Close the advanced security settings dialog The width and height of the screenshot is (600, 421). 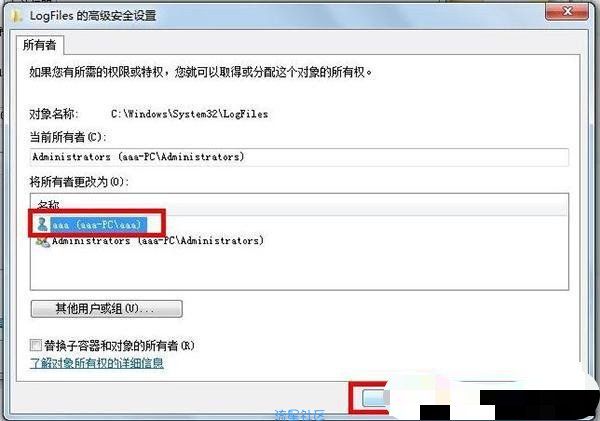click(x=567, y=12)
